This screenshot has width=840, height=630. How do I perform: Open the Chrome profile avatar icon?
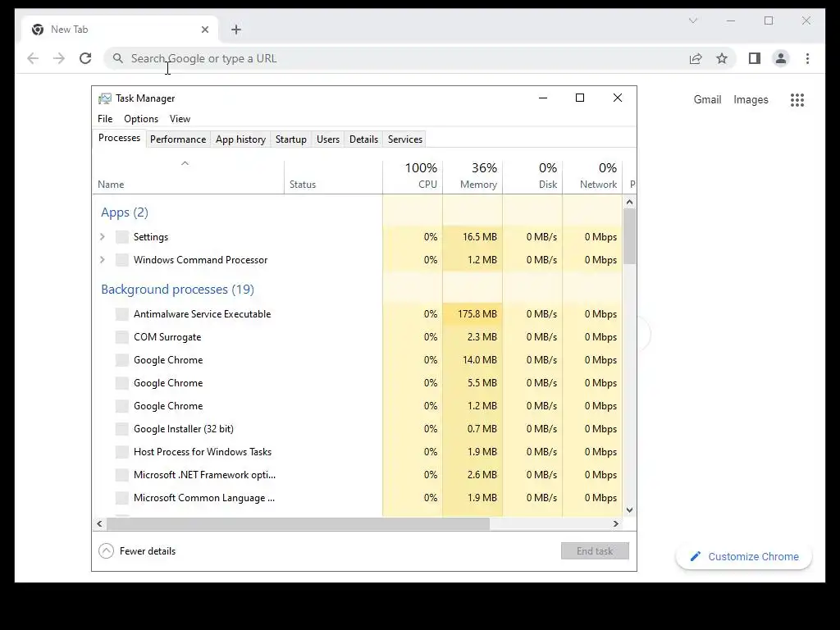(x=781, y=58)
